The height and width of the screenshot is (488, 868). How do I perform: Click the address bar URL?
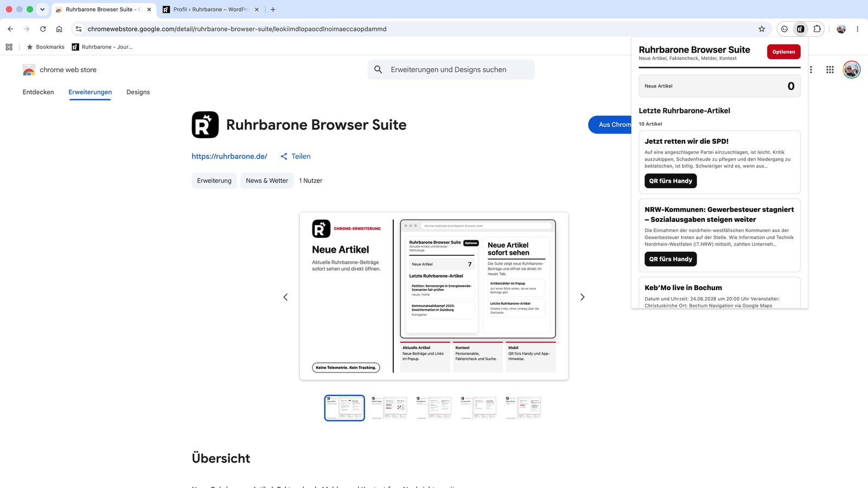pyautogui.click(x=237, y=29)
